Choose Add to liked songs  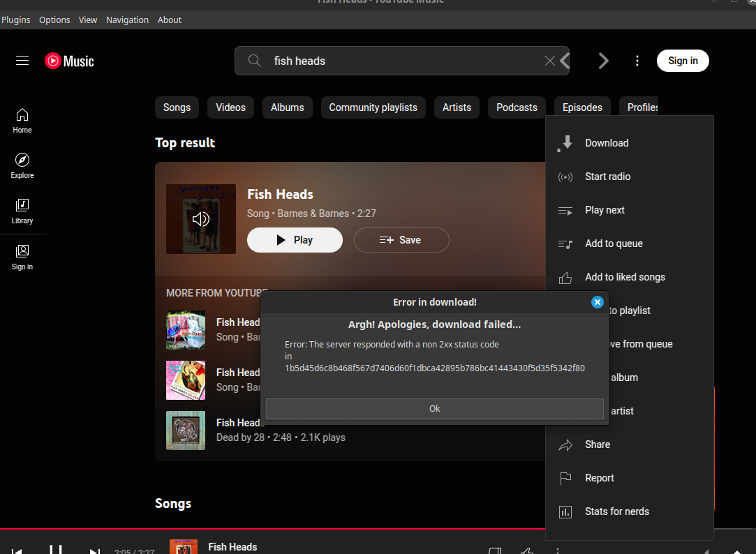click(630, 277)
